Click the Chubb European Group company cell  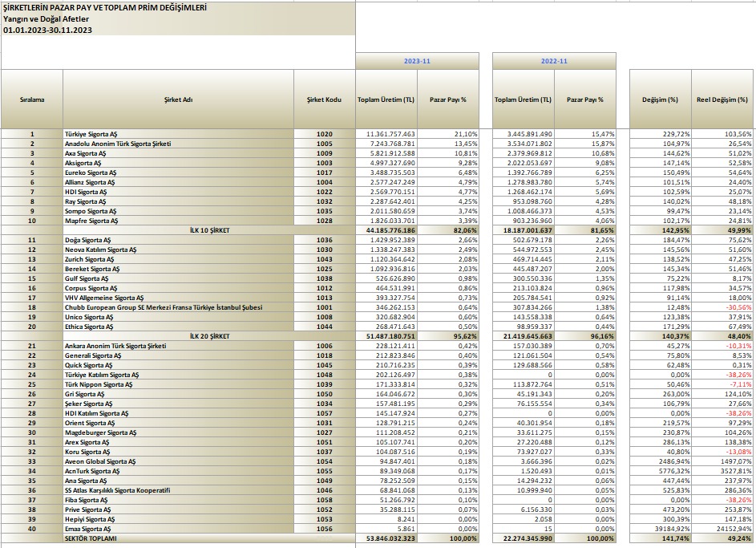(179, 307)
